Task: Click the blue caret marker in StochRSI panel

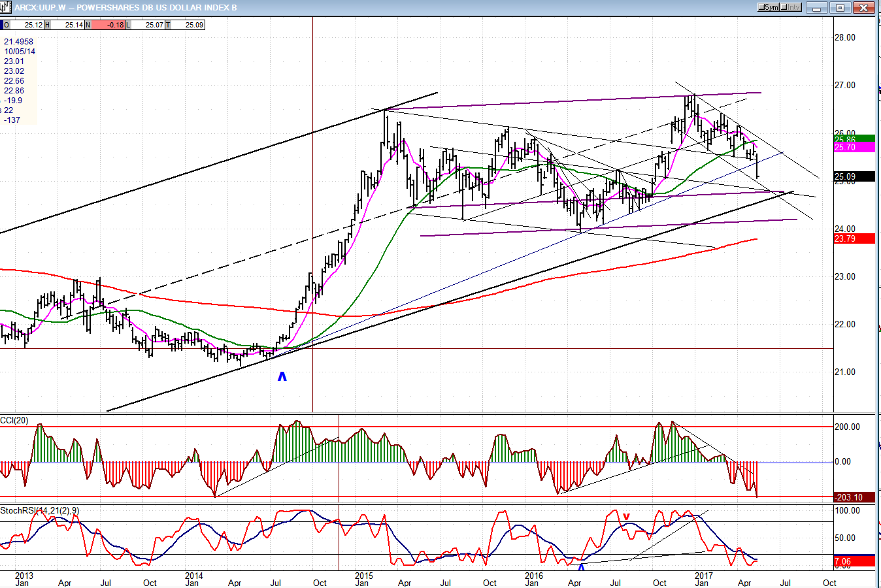Action: pos(581,566)
